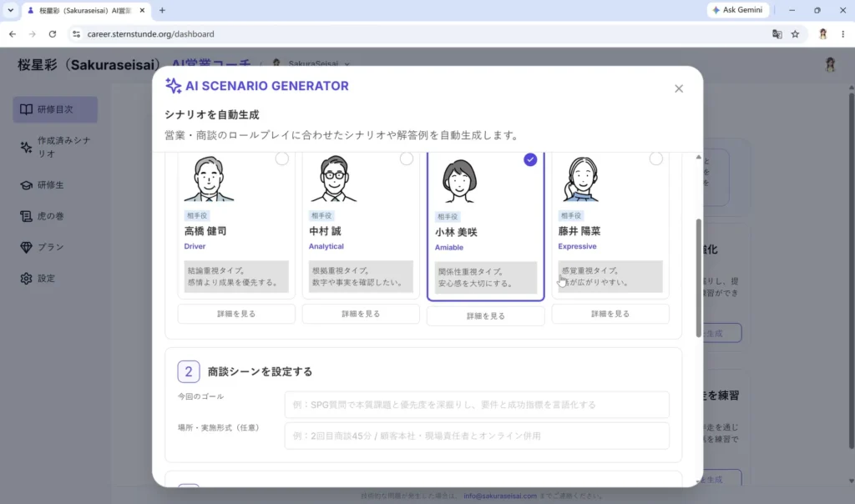Go back with the browser back arrow

[x=12, y=33]
